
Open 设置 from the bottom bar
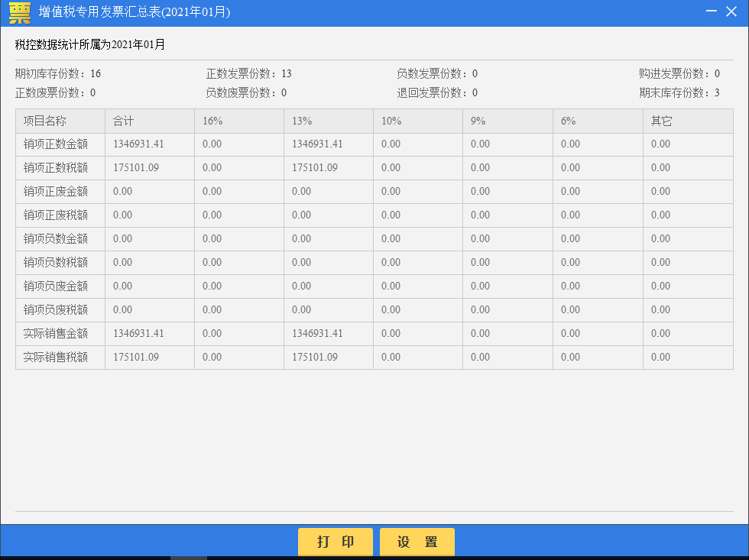point(417,542)
